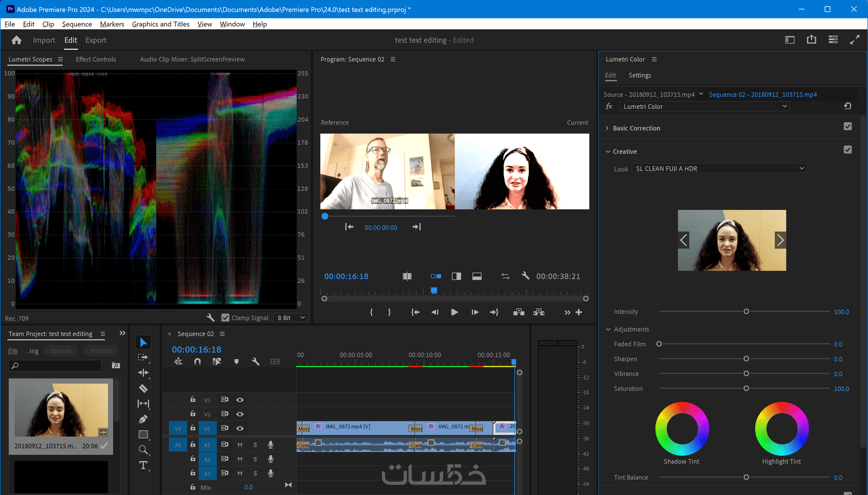Click the Lumetri Color Settings tab
Screen dimensions: 868x495
point(640,75)
